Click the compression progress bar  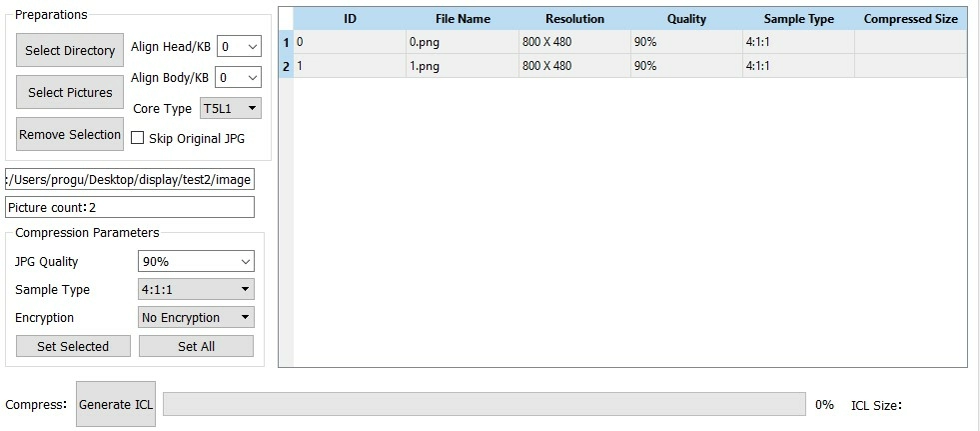[x=484, y=404]
